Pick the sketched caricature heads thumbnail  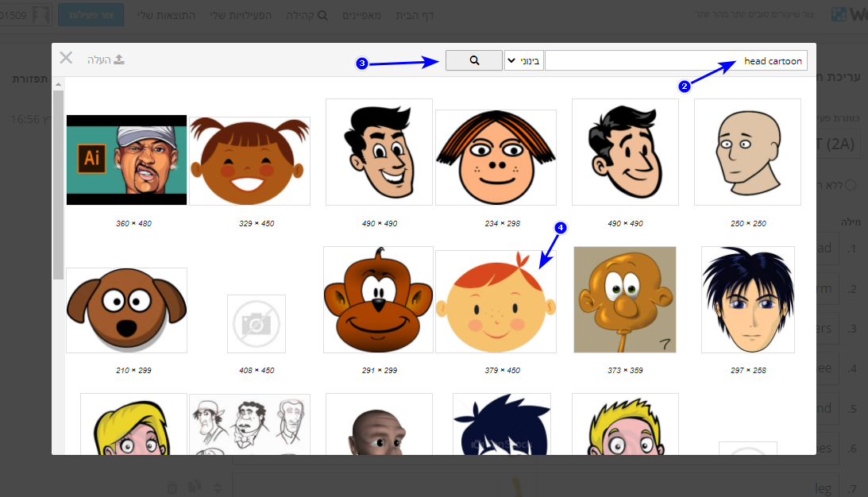click(249, 425)
